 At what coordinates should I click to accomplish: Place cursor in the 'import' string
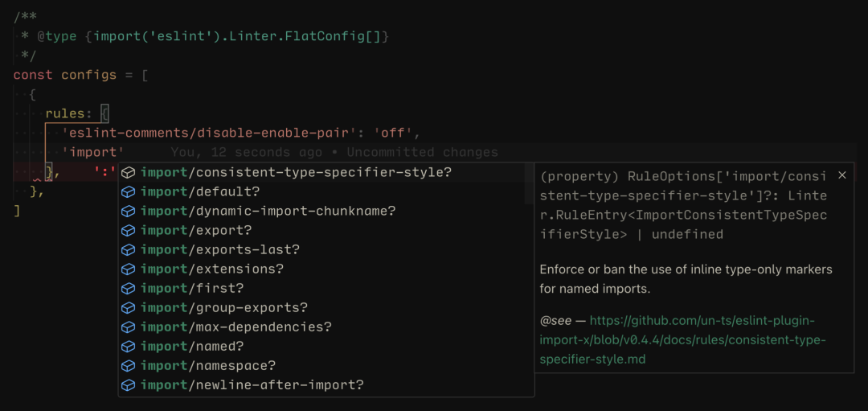[x=93, y=152]
